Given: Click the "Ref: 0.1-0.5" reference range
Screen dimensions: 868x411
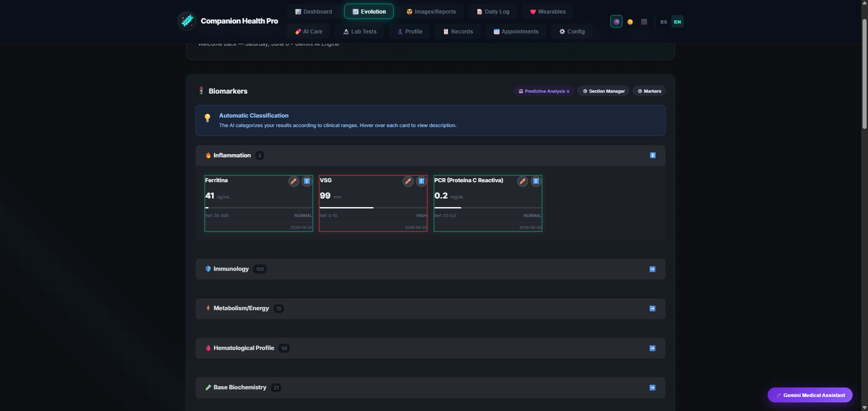Looking at the screenshot, I should (x=445, y=216).
